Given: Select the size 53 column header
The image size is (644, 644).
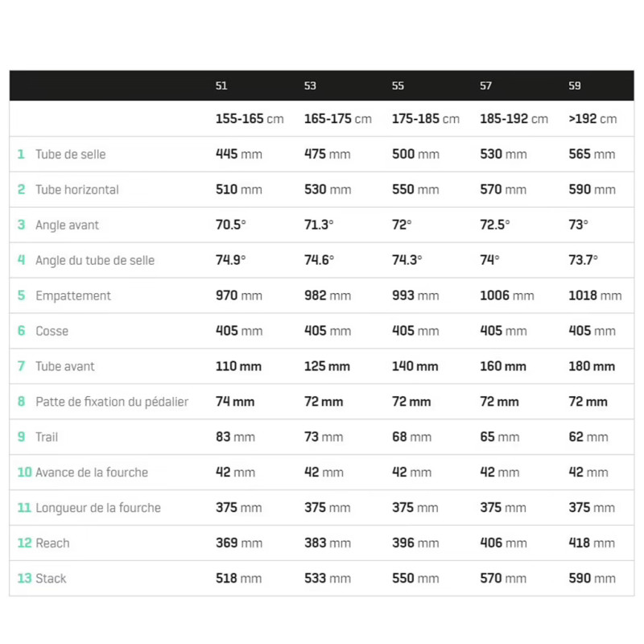Looking at the screenshot, I should pyautogui.click(x=310, y=86).
